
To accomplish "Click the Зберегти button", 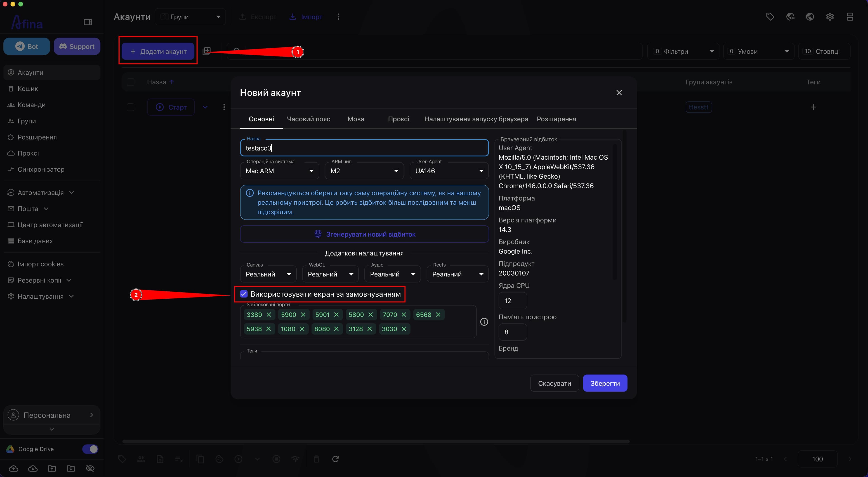I will [x=605, y=383].
